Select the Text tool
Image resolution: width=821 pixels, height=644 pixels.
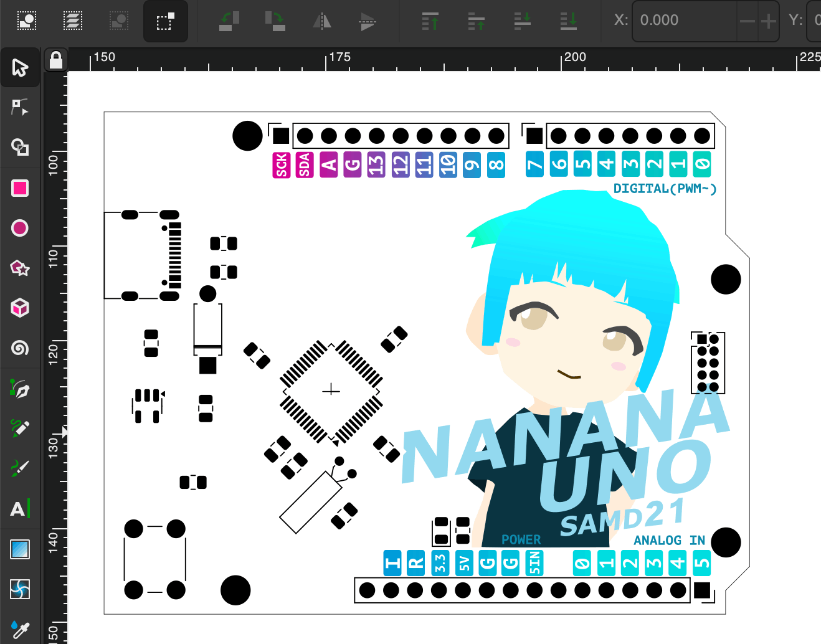point(20,509)
